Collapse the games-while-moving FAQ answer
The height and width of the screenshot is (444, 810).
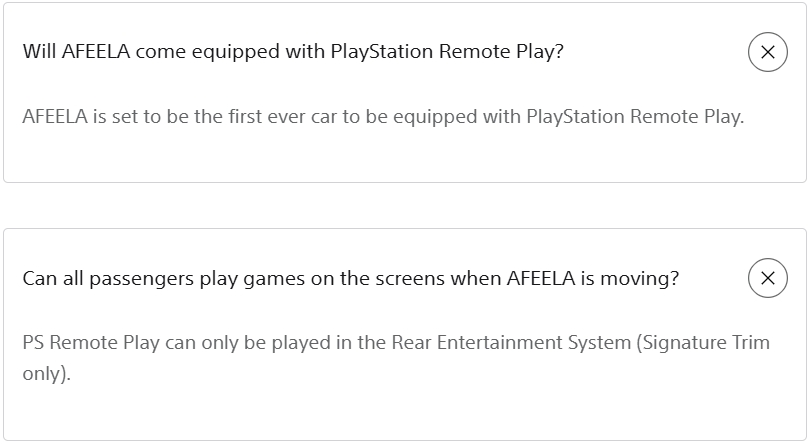[x=767, y=278]
